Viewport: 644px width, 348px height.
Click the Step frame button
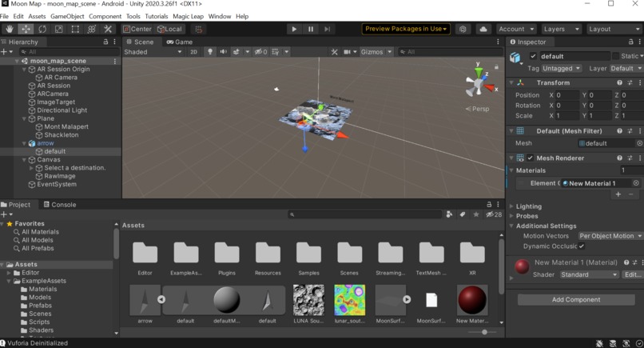(x=327, y=29)
